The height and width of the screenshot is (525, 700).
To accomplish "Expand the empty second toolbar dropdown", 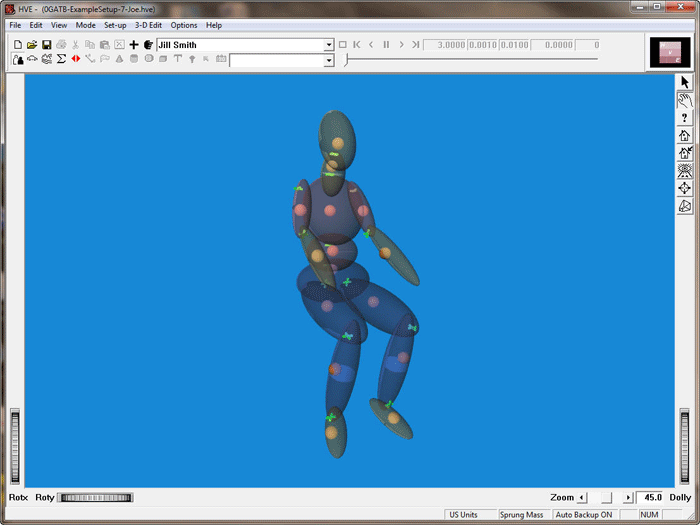I will [x=329, y=61].
